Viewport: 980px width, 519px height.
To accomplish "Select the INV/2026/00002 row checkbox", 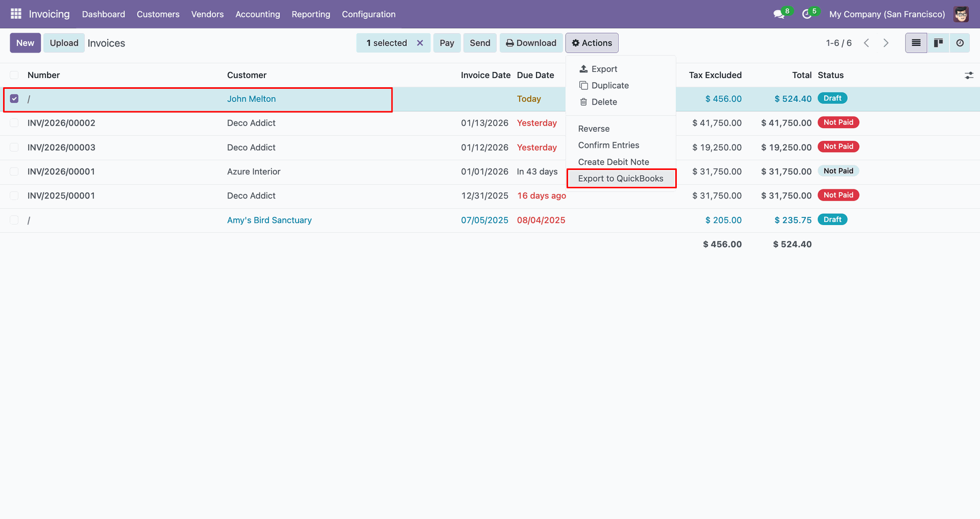I will coord(14,123).
